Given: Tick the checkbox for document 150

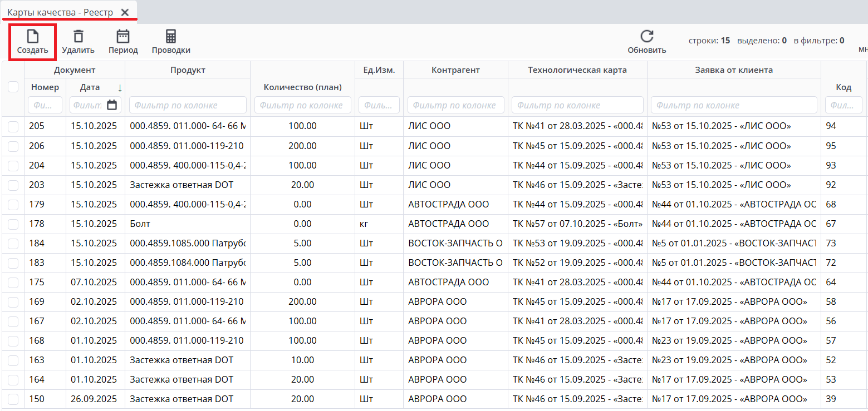Looking at the screenshot, I should tap(13, 399).
